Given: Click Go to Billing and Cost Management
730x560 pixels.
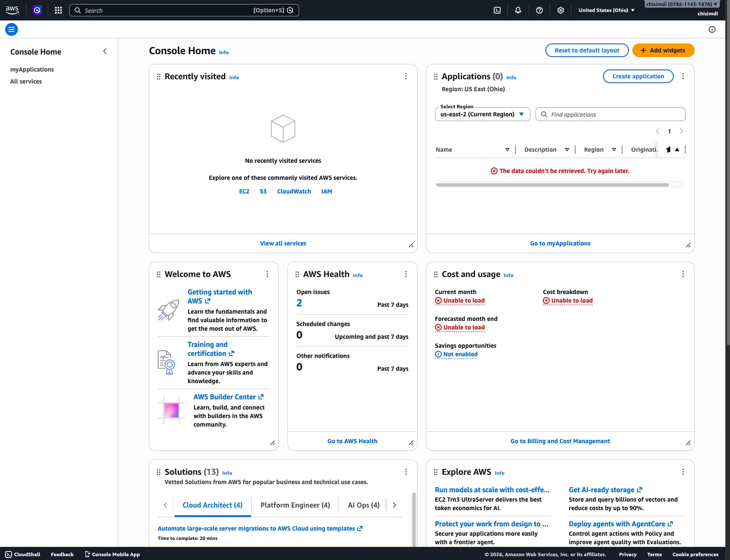Looking at the screenshot, I should point(560,441).
